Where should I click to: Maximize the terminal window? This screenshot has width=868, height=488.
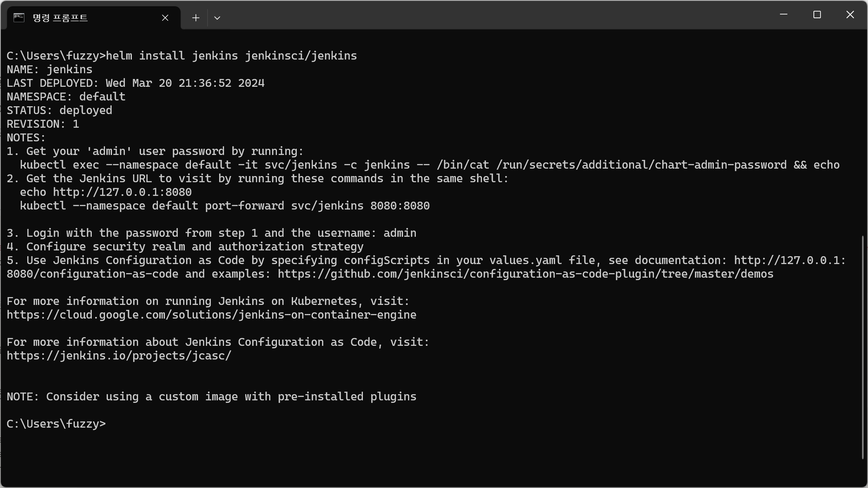[x=817, y=15]
